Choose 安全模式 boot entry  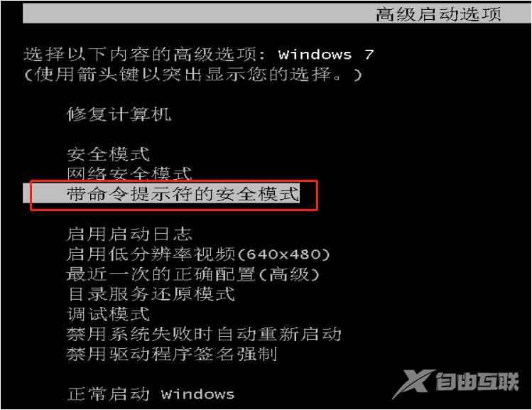[x=108, y=154]
